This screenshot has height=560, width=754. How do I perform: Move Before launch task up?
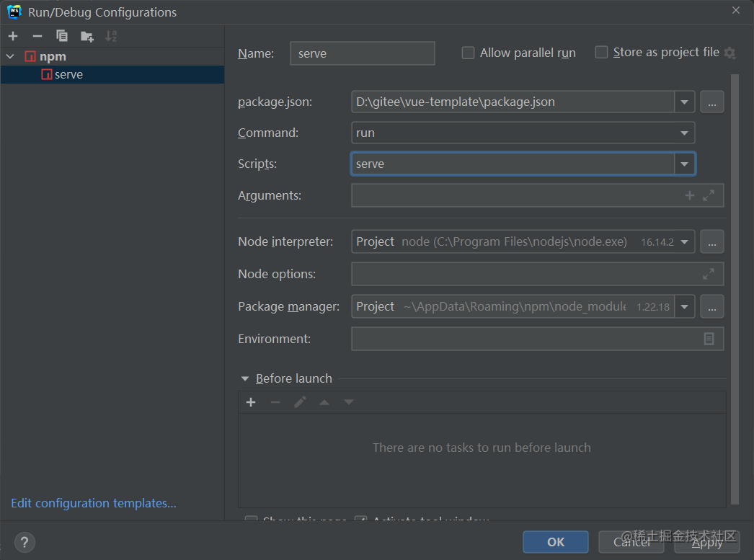[324, 402]
